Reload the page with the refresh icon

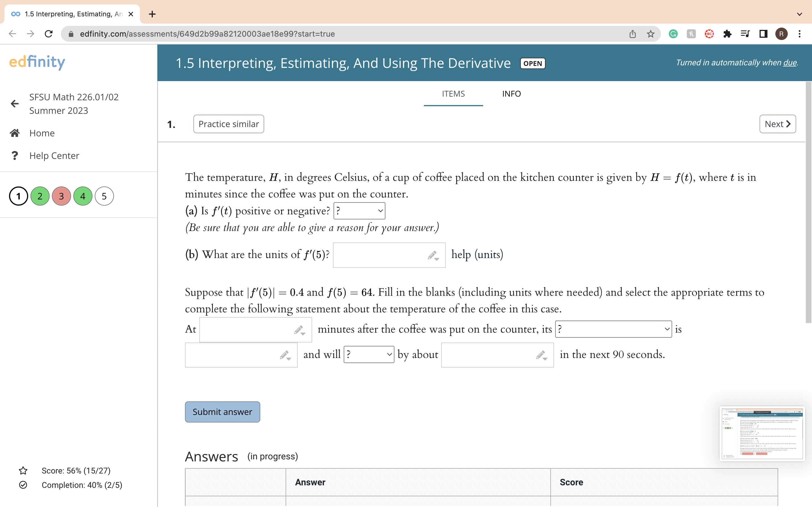tap(49, 34)
